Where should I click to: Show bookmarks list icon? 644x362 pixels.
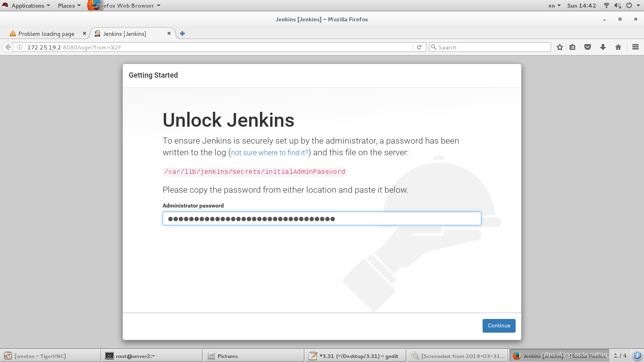click(572, 47)
